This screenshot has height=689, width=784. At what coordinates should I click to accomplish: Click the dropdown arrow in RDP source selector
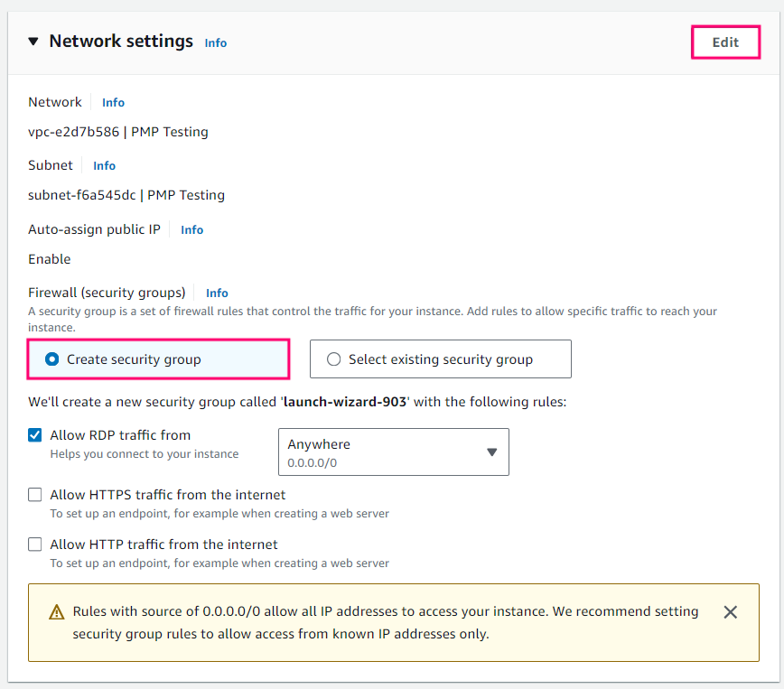(x=492, y=452)
